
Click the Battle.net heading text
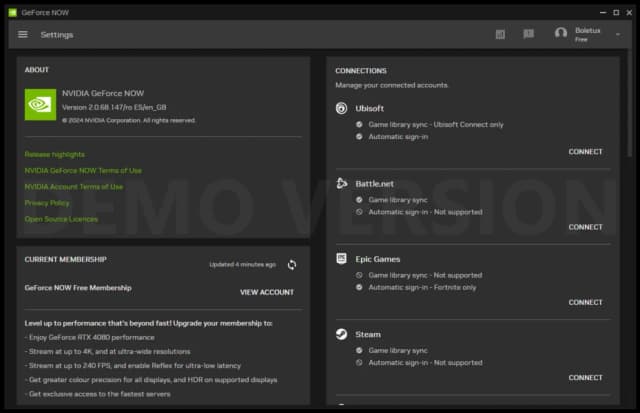click(374, 184)
